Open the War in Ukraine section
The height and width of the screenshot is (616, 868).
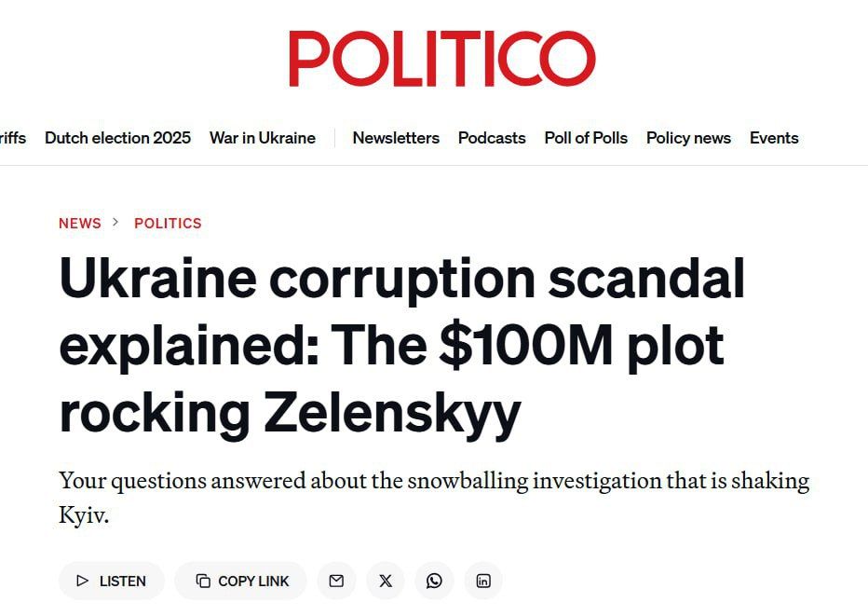[264, 137]
